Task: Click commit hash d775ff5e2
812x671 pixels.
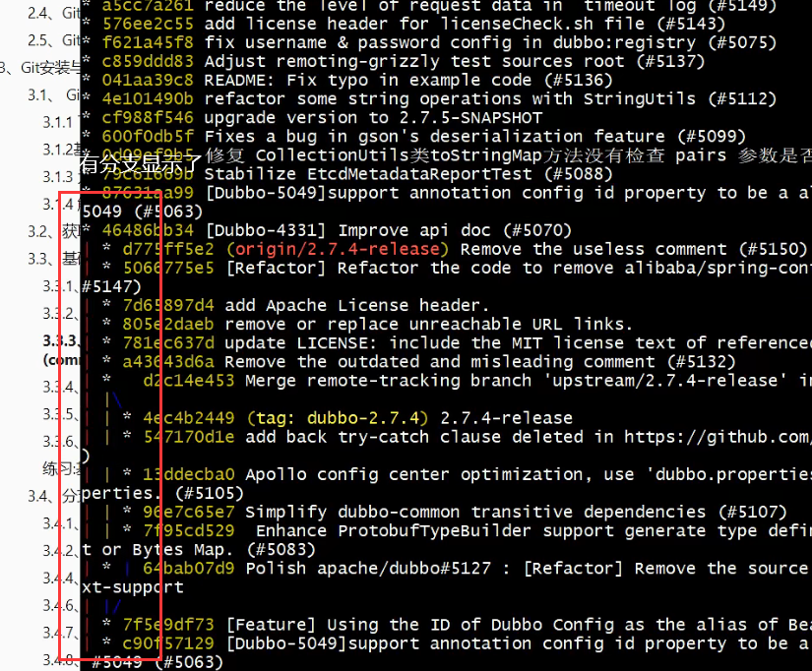Action: coord(168,250)
